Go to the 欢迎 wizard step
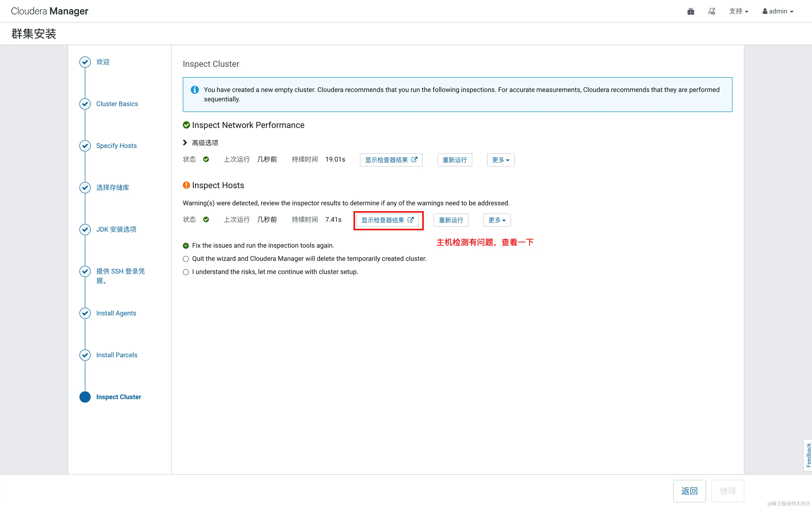 pyautogui.click(x=103, y=62)
